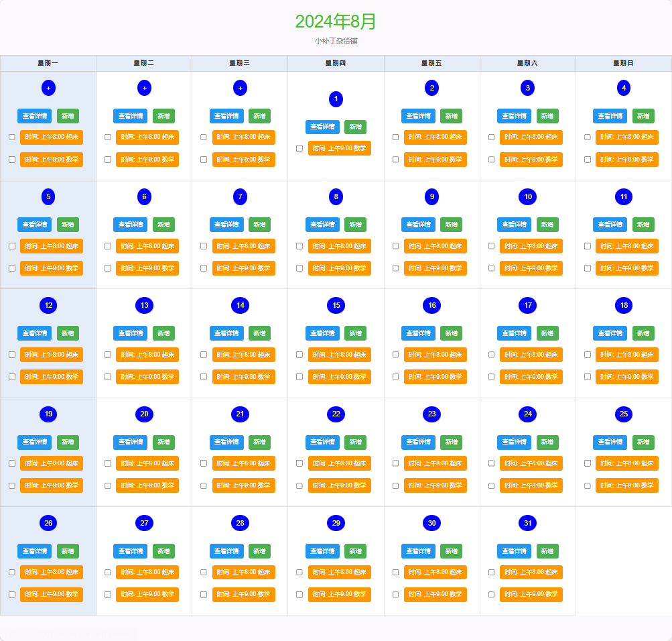Image resolution: width=672 pixels, height=641 pixels.
Task: Click the 2024年8月 title
Action: [x=336, y=21]
